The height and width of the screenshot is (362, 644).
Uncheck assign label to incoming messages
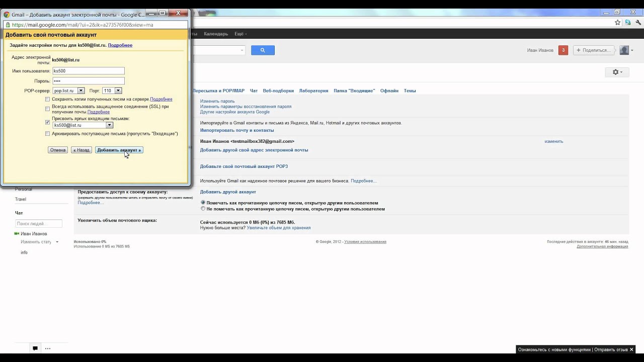coord(48,122)
